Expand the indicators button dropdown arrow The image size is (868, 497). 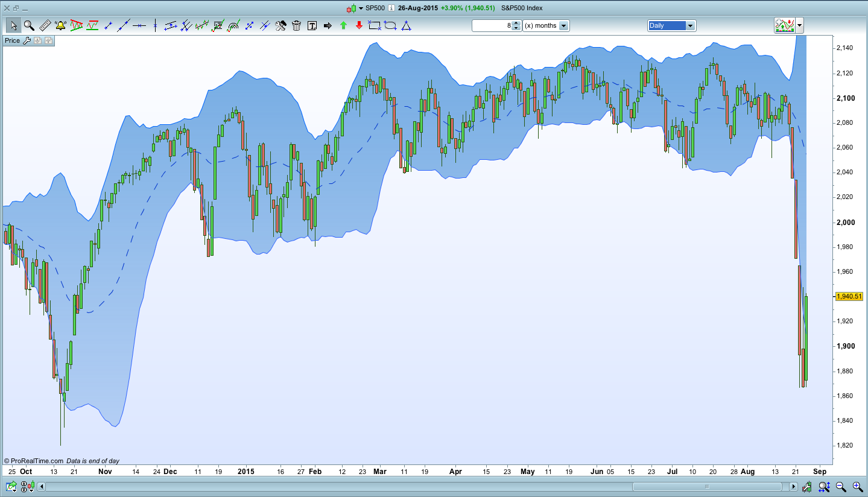pos(799,25)
